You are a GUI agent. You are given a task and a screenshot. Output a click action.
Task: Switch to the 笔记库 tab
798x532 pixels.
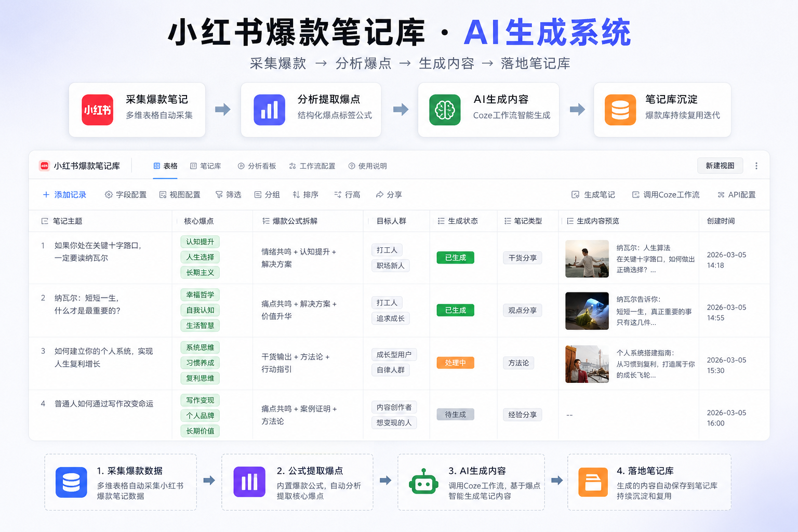pyautogui.click(x=206, y=166)
